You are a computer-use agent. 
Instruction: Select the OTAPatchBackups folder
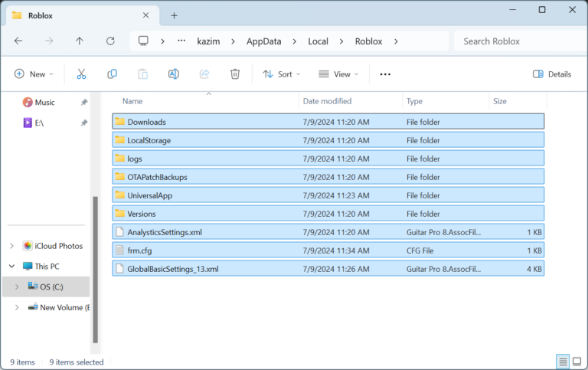coord(328,177)
